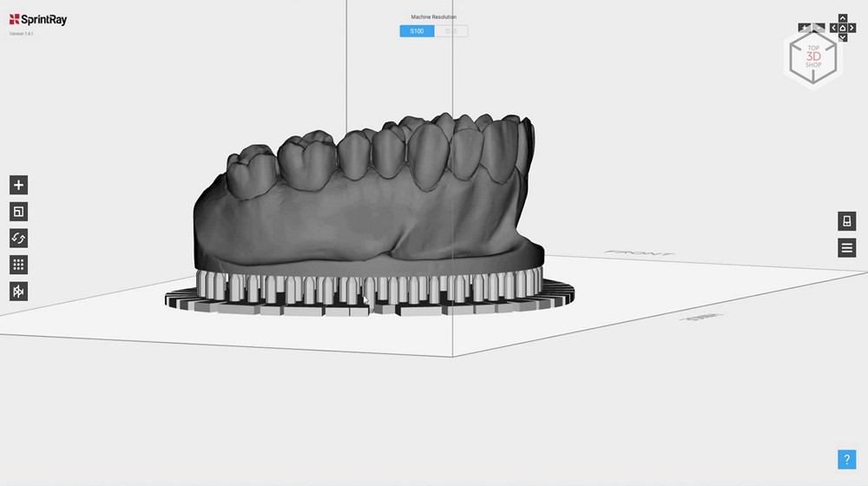Click the blue help question mark

pos(846,459)
